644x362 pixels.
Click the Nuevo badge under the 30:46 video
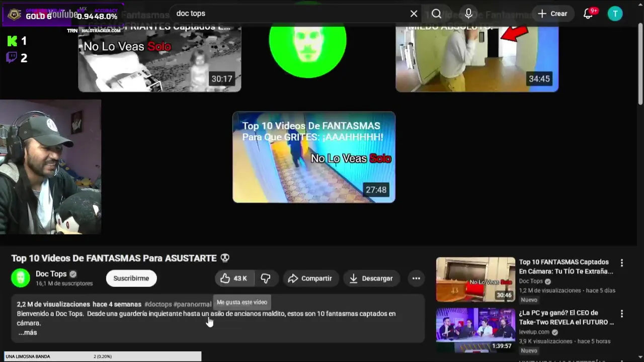(x=529, y=300)
